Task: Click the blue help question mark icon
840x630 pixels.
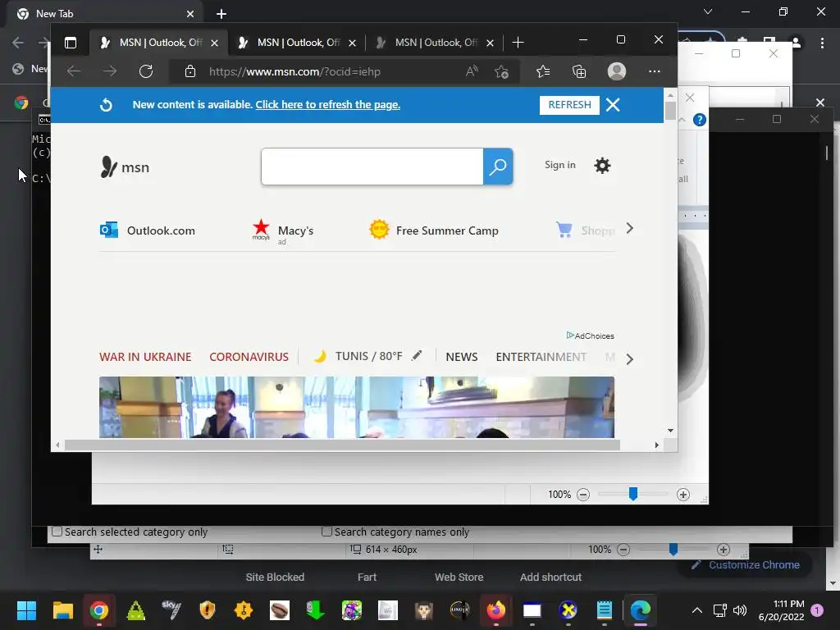Action: tap(699, 120)
